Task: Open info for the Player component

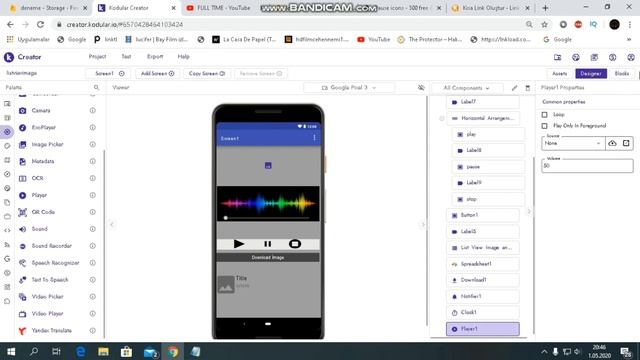Action: (93, 195)
